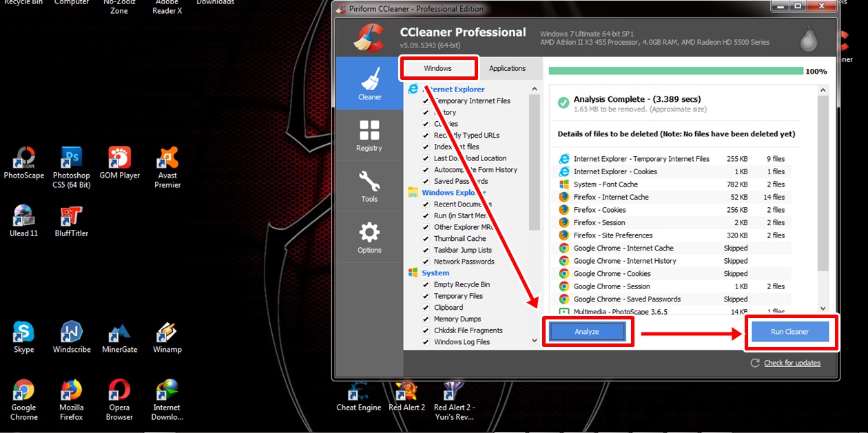Open PhotoScape desktop shortcut
The width and height of the screenshot is (868, 433).
(x=24, y=162)
